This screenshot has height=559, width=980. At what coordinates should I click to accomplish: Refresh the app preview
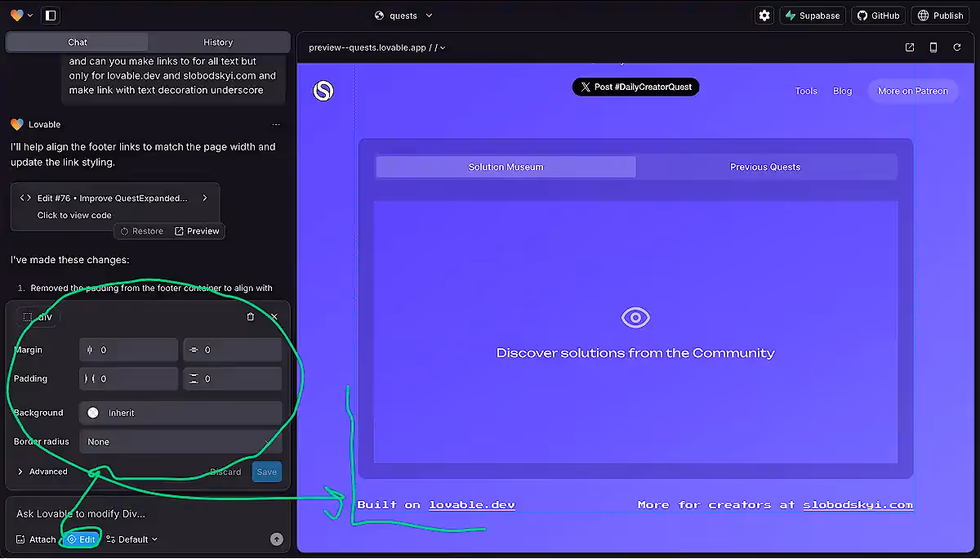click(957, 47)
